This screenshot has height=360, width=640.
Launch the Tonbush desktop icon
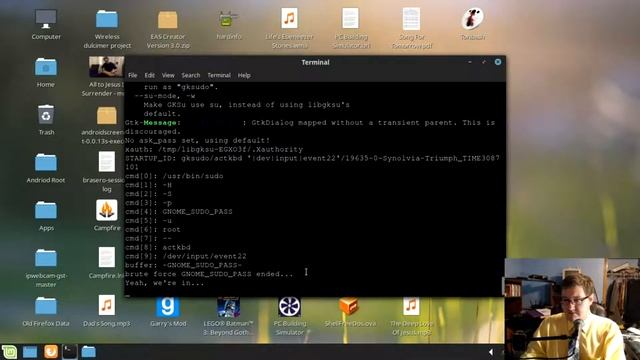pos(472,19)
